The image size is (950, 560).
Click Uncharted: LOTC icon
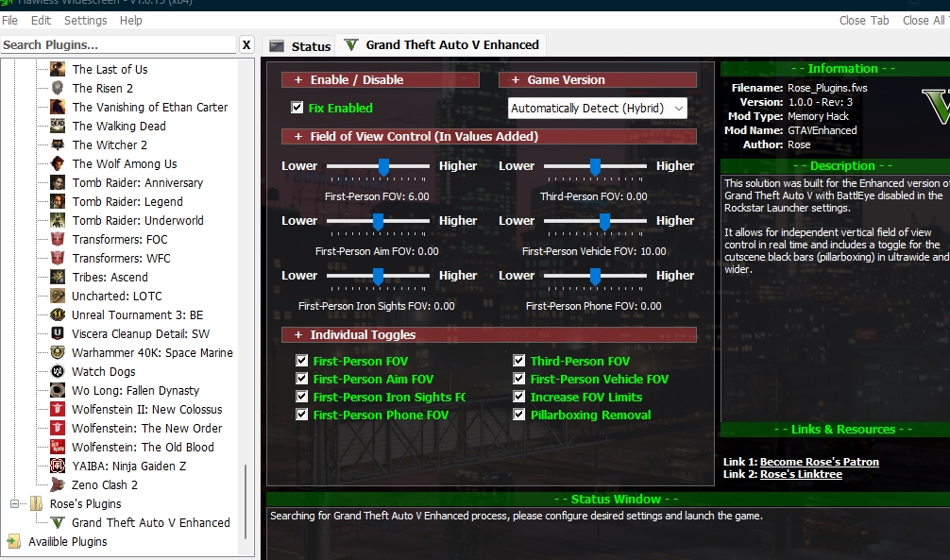[58, 296]
